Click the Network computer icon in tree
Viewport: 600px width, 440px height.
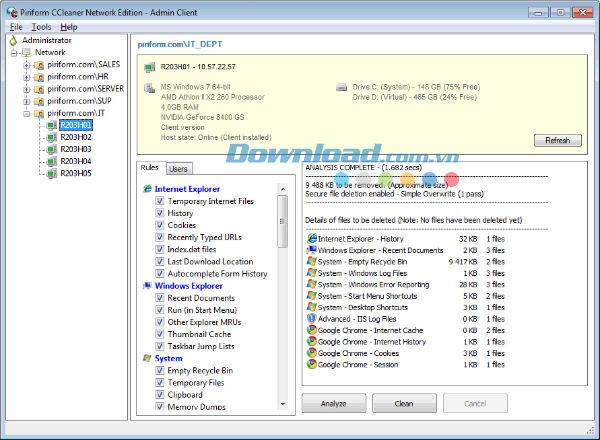tap(26, 52)
